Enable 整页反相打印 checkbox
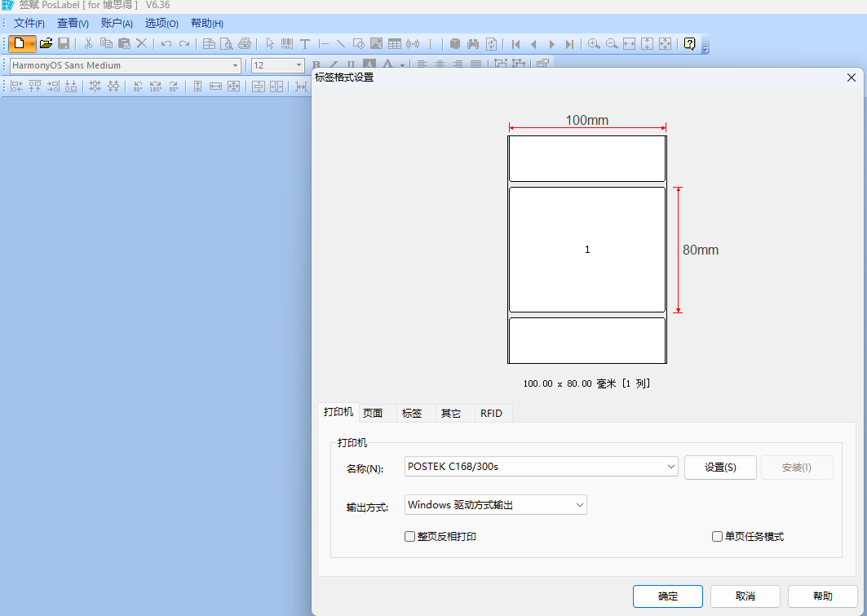The image size is (867, 616). (x=409, y=536)
